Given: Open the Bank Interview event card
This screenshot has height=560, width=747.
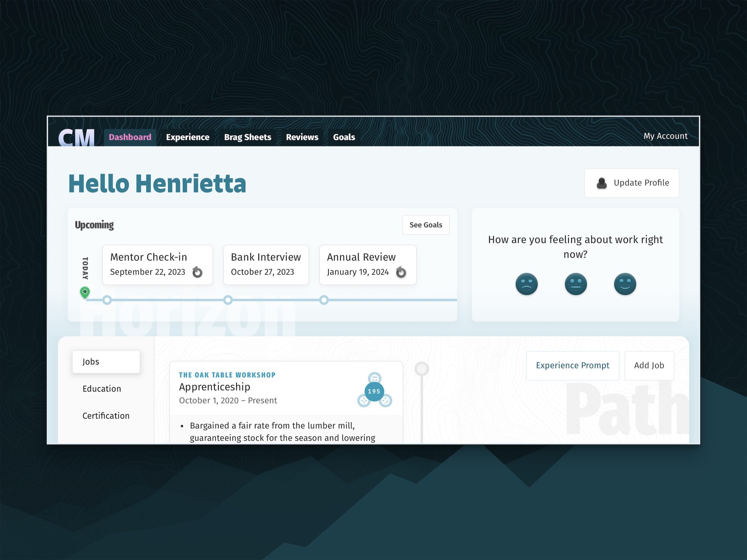Looking at the screenshot, I should tap(266, 264).
